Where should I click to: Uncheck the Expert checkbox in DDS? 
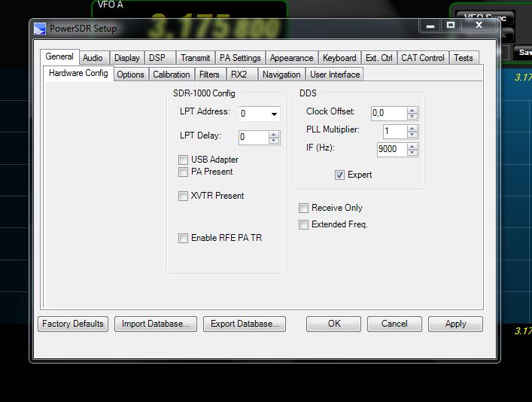[x=339, y=175]
